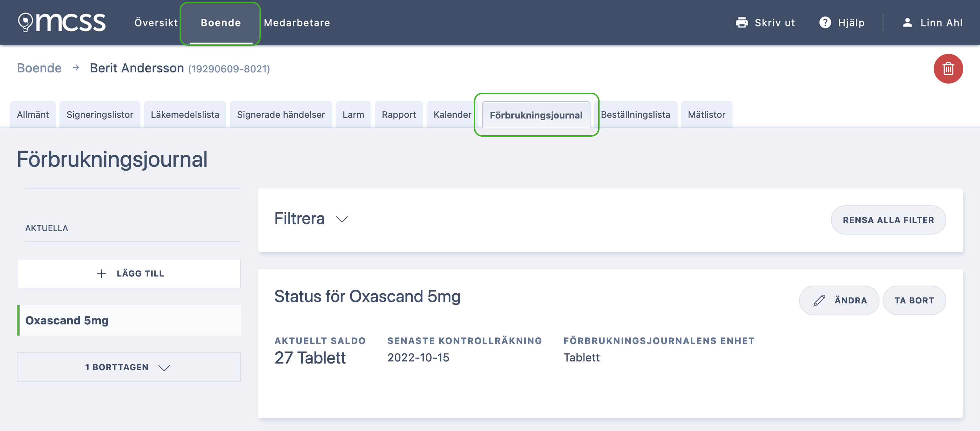Viewport: 980px width, 431px height.
Task: Open the Läkemedelslista tab
Action: (185, 114)
